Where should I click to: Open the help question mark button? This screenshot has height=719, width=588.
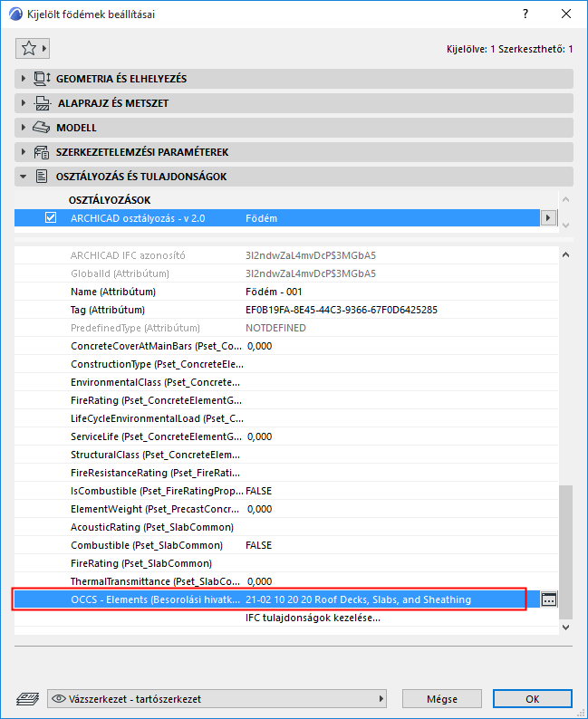pos(525,14)
